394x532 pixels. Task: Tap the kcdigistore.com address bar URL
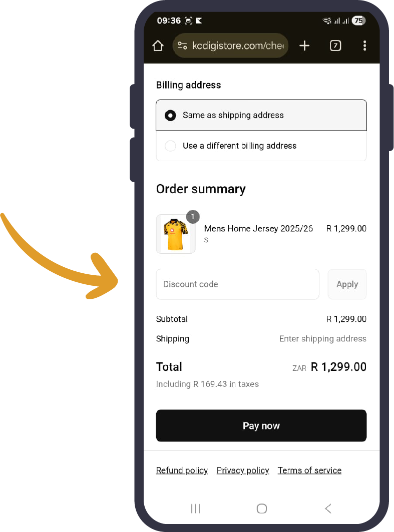pyautogui.click(x=237, y=46)
